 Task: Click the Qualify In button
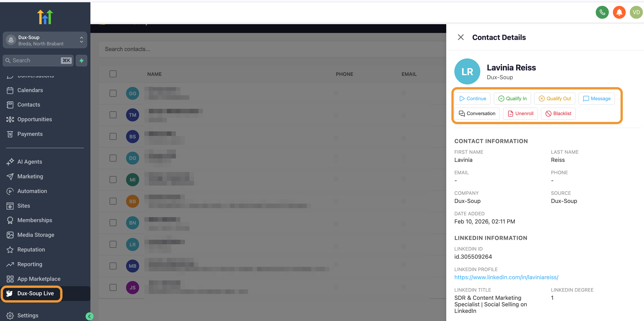coord(512,99)
